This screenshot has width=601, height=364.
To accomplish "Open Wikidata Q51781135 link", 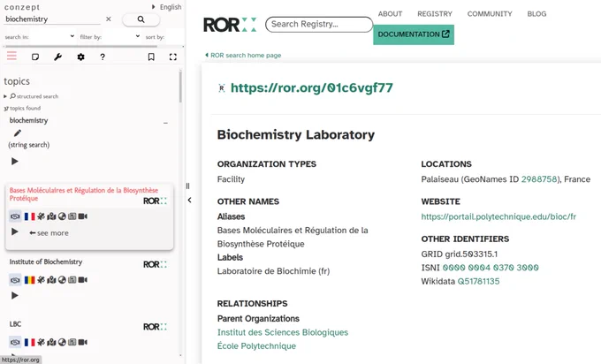I will click(x=478, y=281).
